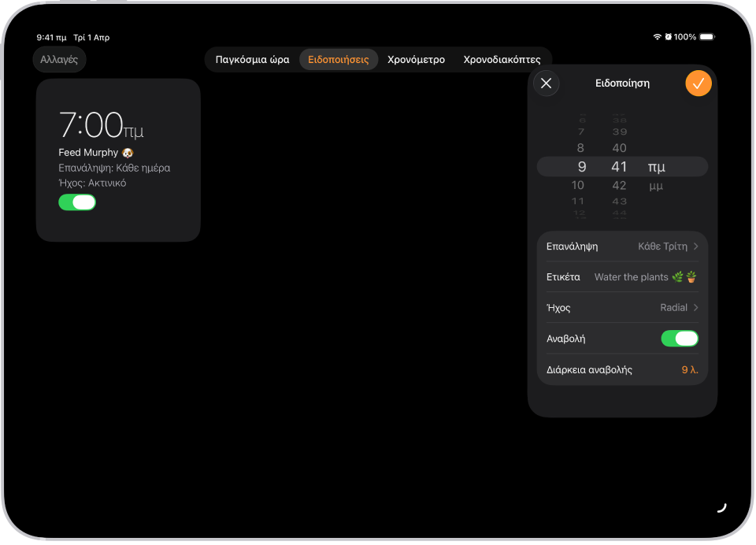Tap the alarm clock status bar icon
Image resolution: width=756 pixels, height=545 pixels.
coord(669,37)
